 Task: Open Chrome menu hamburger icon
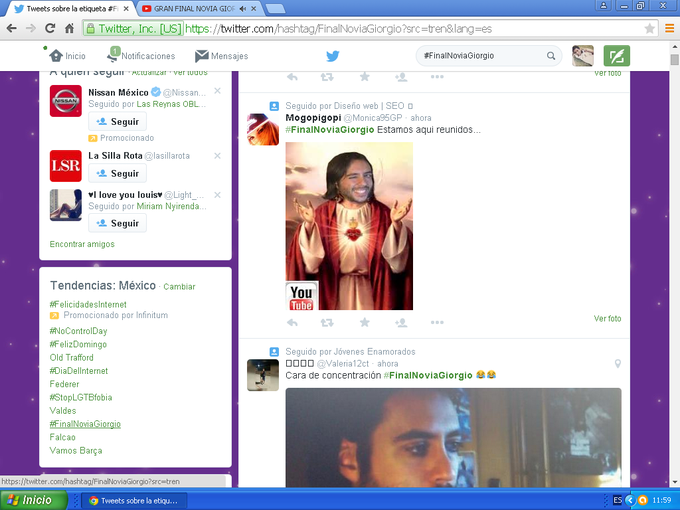[x=670, y=29]
